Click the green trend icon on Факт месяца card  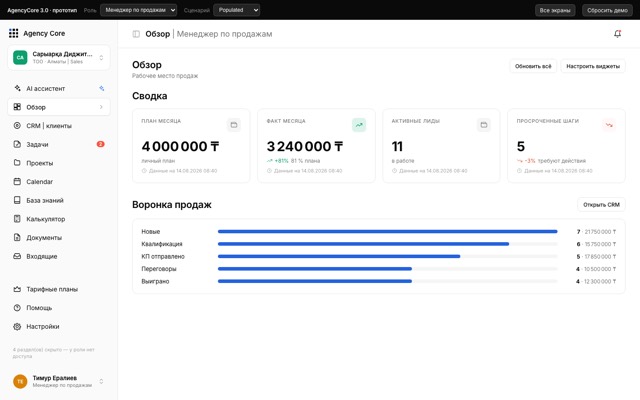[359, 125]
